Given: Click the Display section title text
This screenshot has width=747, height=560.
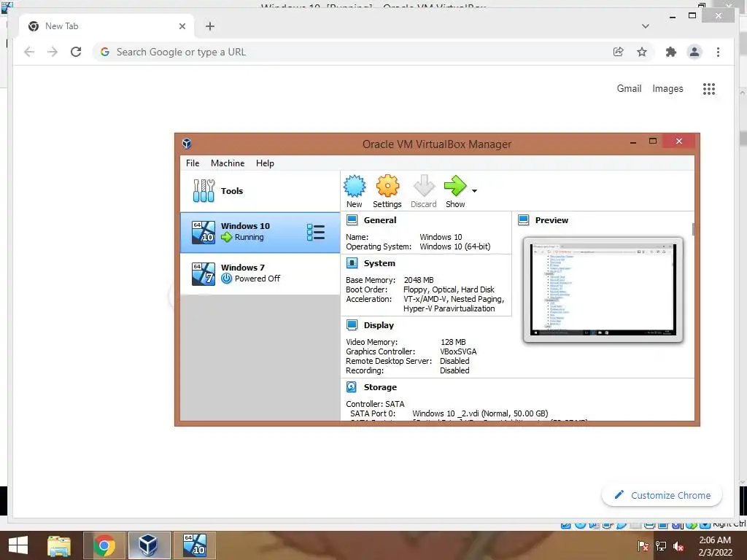Looking at the screenshot, I should (x=379, y=325).
